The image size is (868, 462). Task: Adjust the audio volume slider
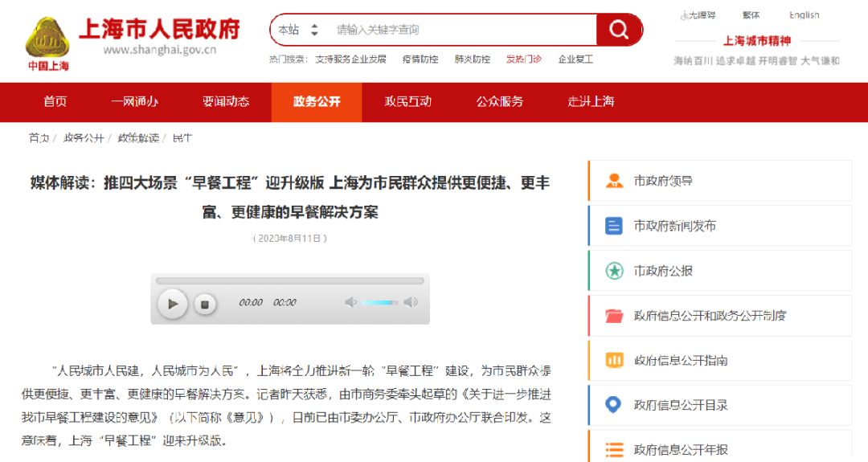click(379, 302)
